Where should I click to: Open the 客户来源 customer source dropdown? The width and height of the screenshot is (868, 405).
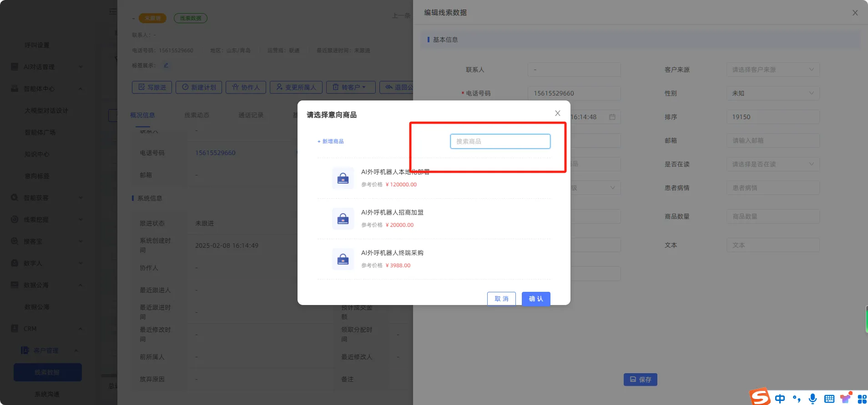click(773, 70)
